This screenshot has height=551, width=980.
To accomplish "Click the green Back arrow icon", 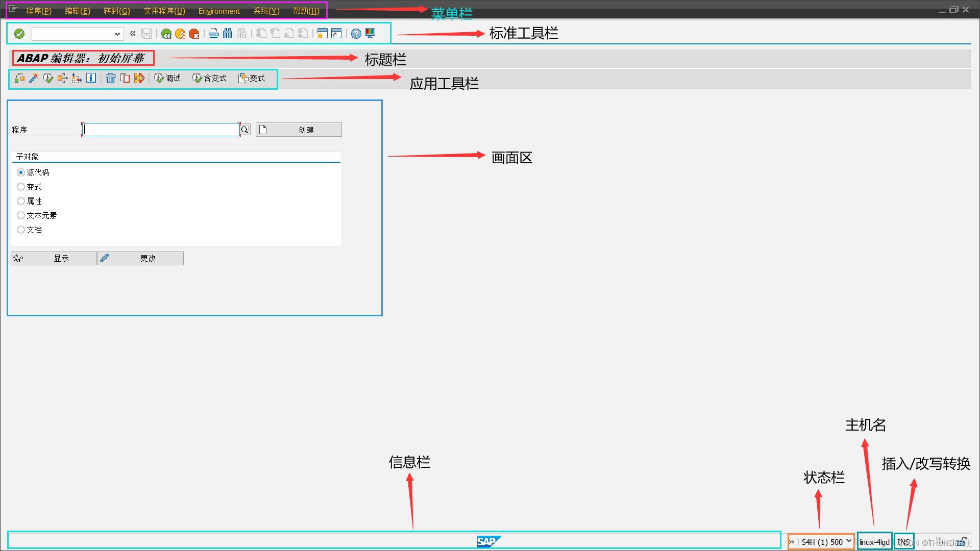I will [166, 33].
